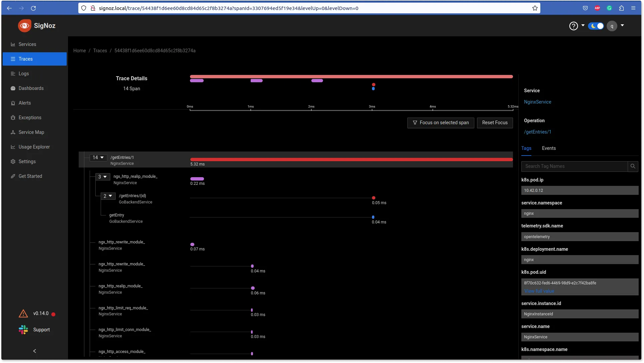Click the trace ID breadcrumb text
This screenshot has width=644, height=363.
155,51
